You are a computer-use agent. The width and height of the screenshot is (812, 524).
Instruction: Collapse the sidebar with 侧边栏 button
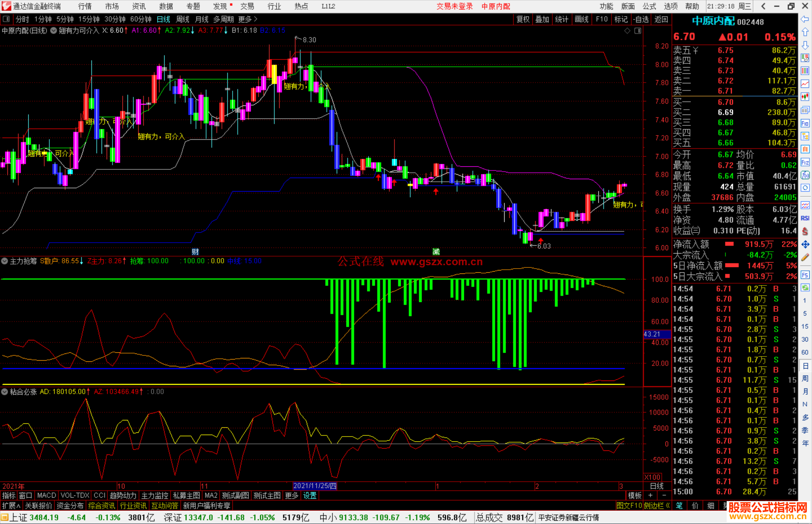656,506
